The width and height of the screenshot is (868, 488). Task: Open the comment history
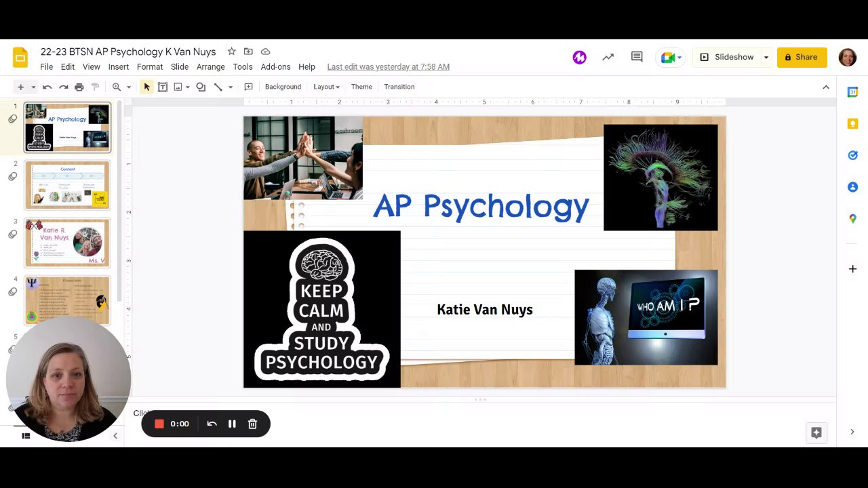tap(637, 58)
